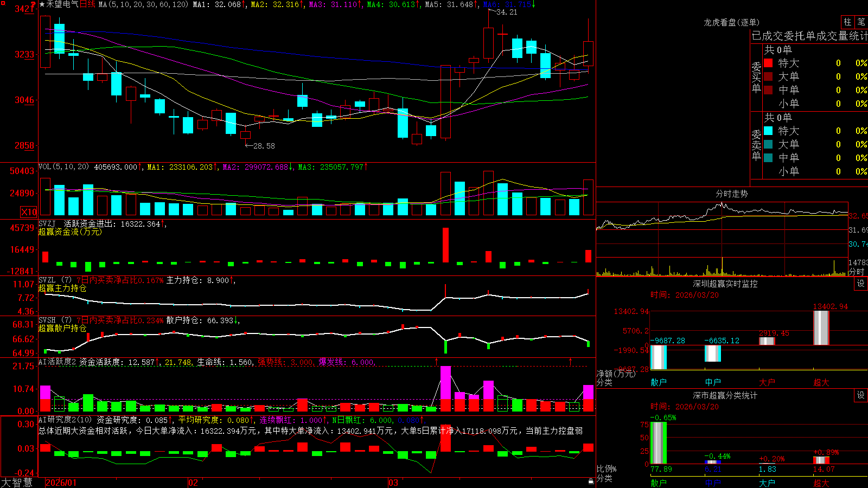
Task: Click the 超赢资金流(万元) title
Action: (x=70, y=232)
